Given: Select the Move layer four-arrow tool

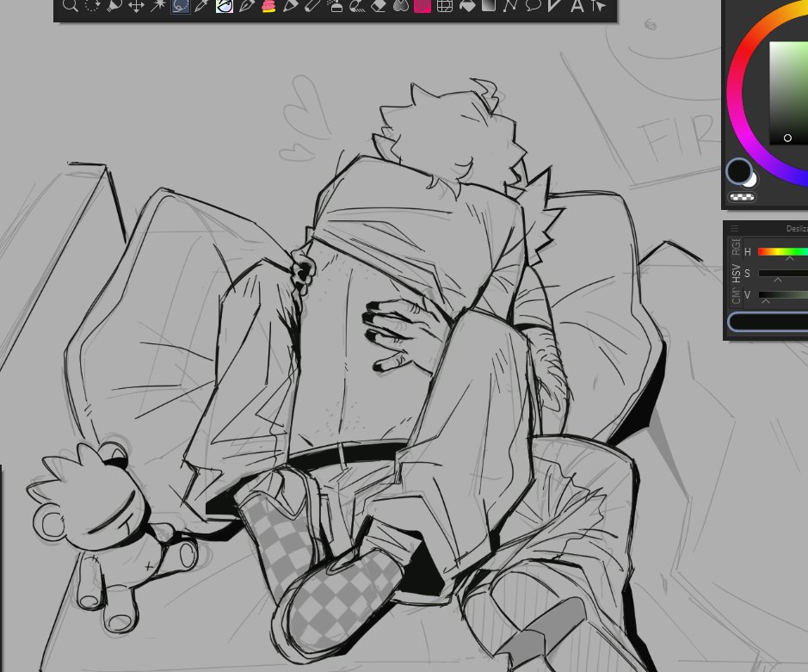Looking at the screenshot, I should 136,6.
